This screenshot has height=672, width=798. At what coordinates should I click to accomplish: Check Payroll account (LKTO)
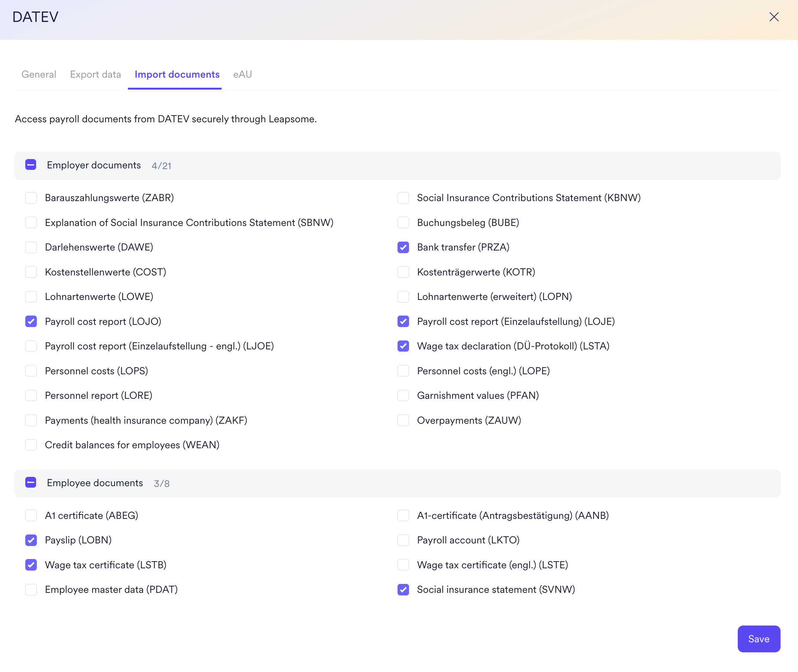[x=403, y=540]
